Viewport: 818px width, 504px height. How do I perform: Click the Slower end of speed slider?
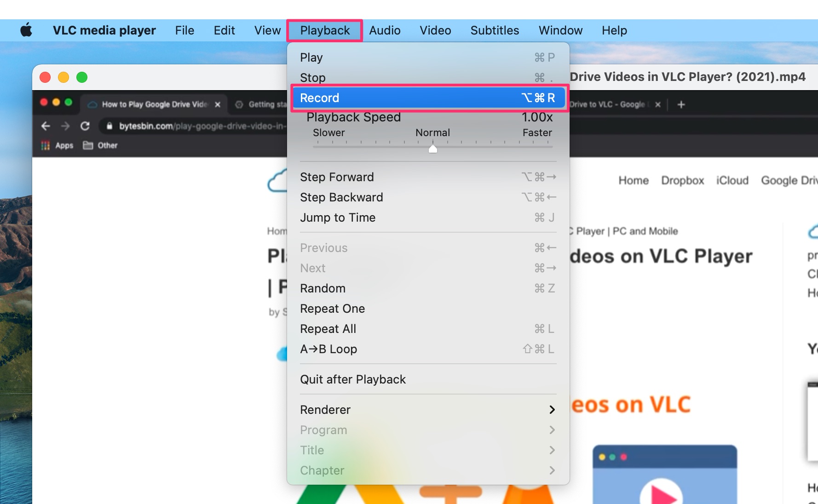(328, 133)
